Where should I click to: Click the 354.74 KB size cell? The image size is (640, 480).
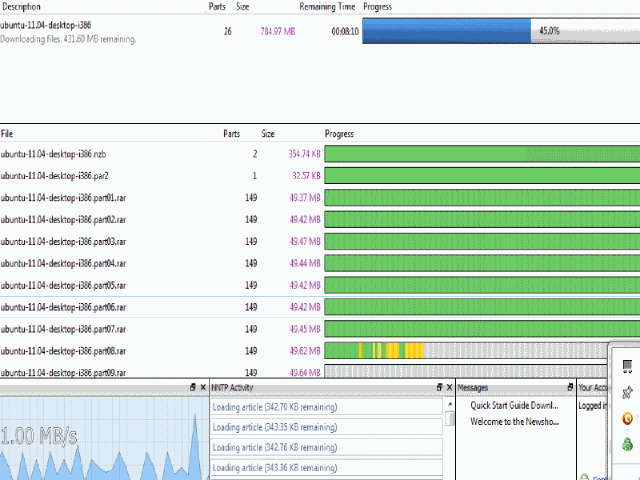coord(304,154)
